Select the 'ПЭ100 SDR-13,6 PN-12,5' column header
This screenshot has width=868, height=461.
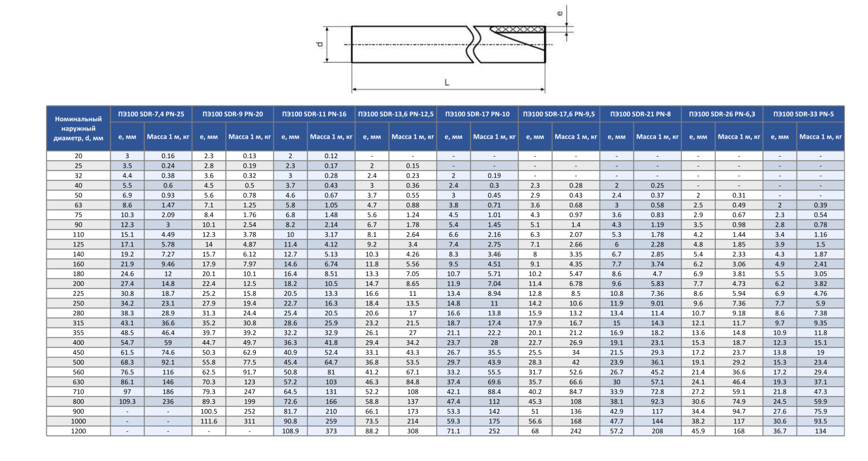tap(396, 114)
